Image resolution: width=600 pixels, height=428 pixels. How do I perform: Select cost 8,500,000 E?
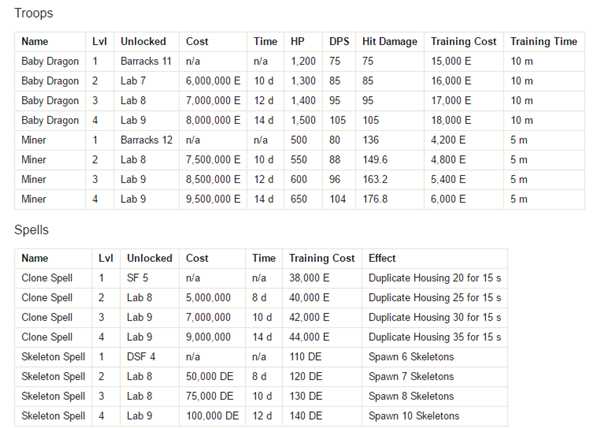(213, 179)
